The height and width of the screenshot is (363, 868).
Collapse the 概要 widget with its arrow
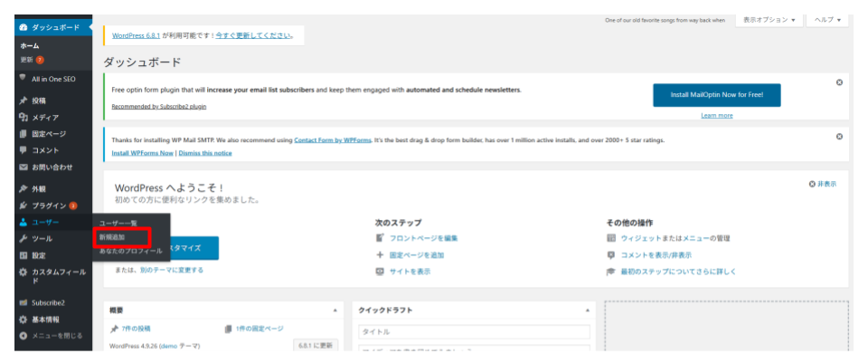tap(335, 310)
